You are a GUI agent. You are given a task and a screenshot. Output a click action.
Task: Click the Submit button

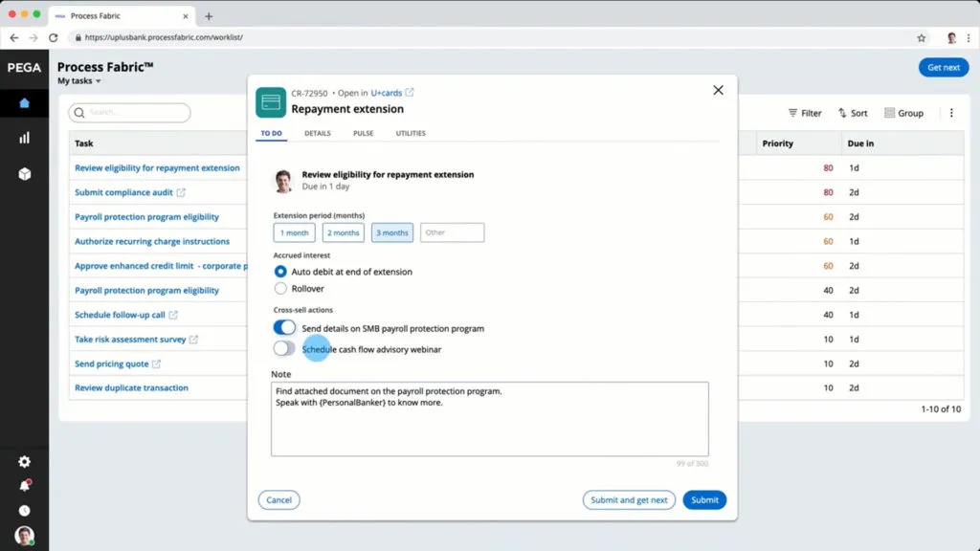click(704, 499)
